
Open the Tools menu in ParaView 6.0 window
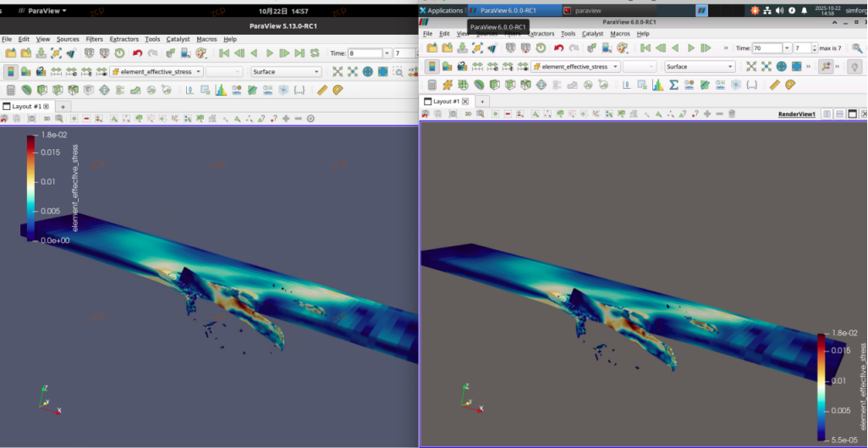pyautogui.click(x=568, y=34)
